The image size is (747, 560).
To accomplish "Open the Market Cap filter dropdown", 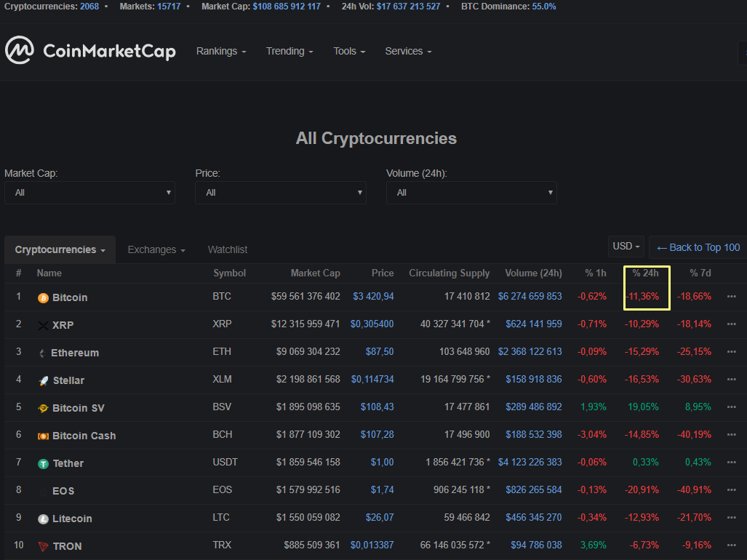I will pos(89,193).
